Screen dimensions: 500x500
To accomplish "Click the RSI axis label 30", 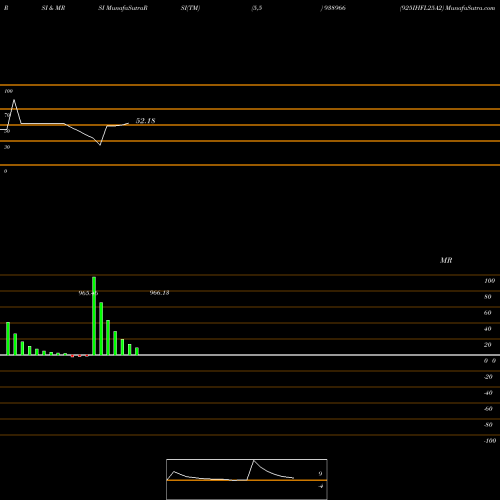I will [x=7, y=147].
